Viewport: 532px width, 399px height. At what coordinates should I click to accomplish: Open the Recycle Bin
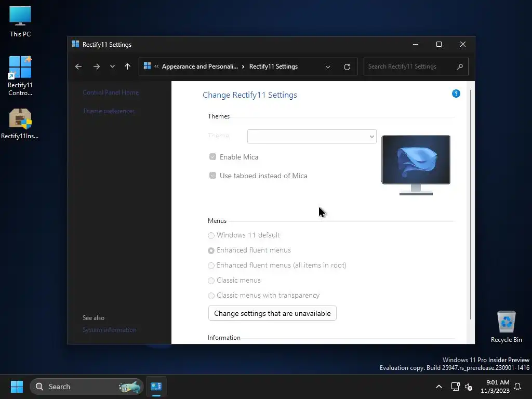(506, 327)
